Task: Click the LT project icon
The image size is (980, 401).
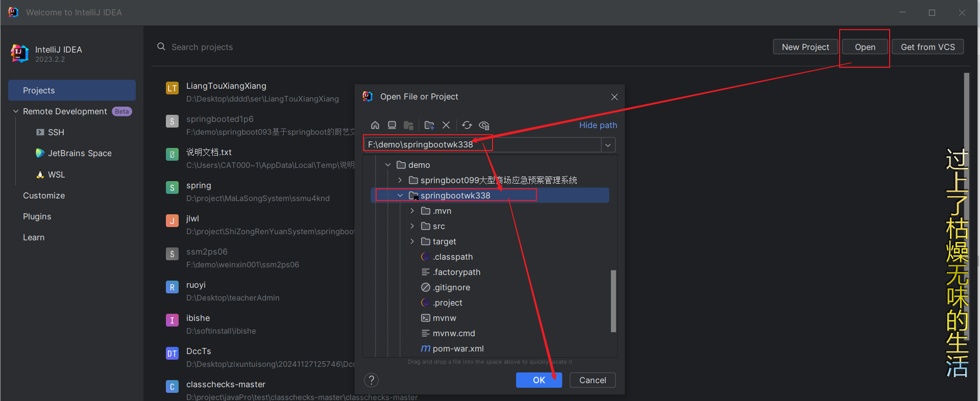Action: pyautogui.click(x=172, y=88)
